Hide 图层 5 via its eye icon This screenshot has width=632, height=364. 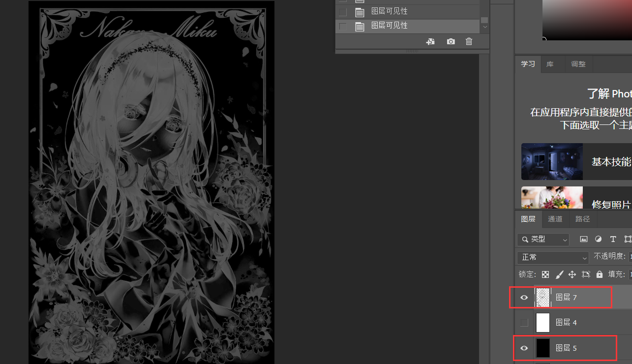coord(524,348)
